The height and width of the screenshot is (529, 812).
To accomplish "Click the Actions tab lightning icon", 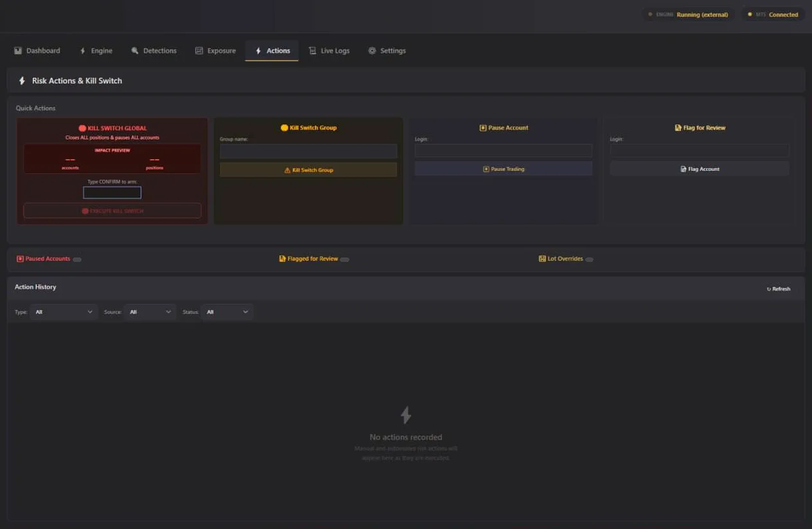I will pyautogui.click(x=258, y=51).
